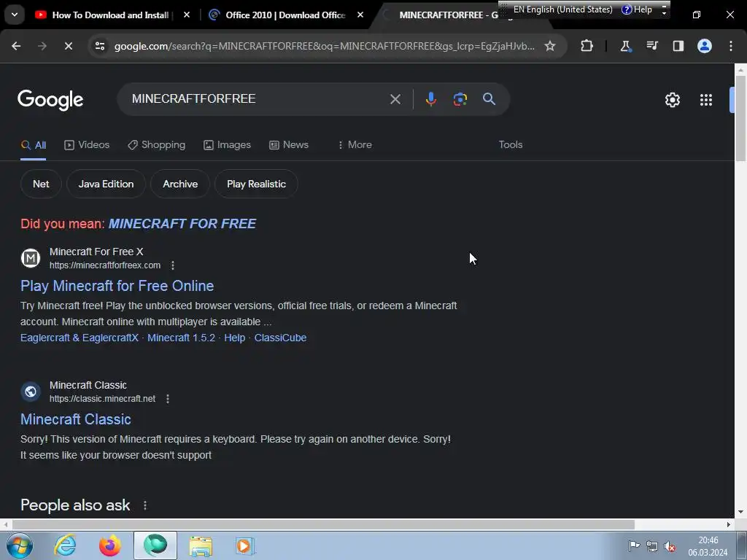The height and width of the screenshot is (560, 747).
Task: Open Play Minecraft for Free Online result
Action: [117, 286]
